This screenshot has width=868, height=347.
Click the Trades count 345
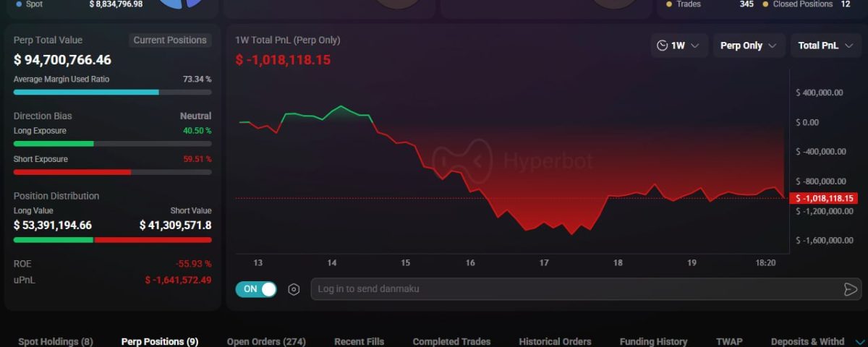point(746,4)
